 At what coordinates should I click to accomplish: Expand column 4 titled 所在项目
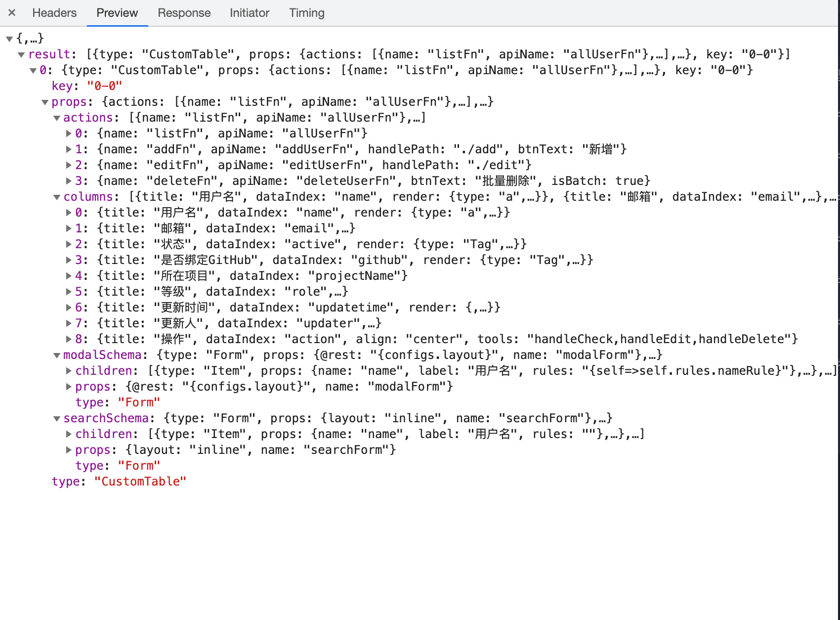coord(69,276)
